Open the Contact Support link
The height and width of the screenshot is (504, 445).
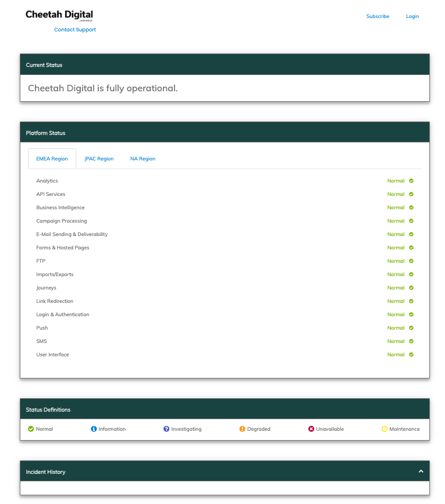coord(75,30)
